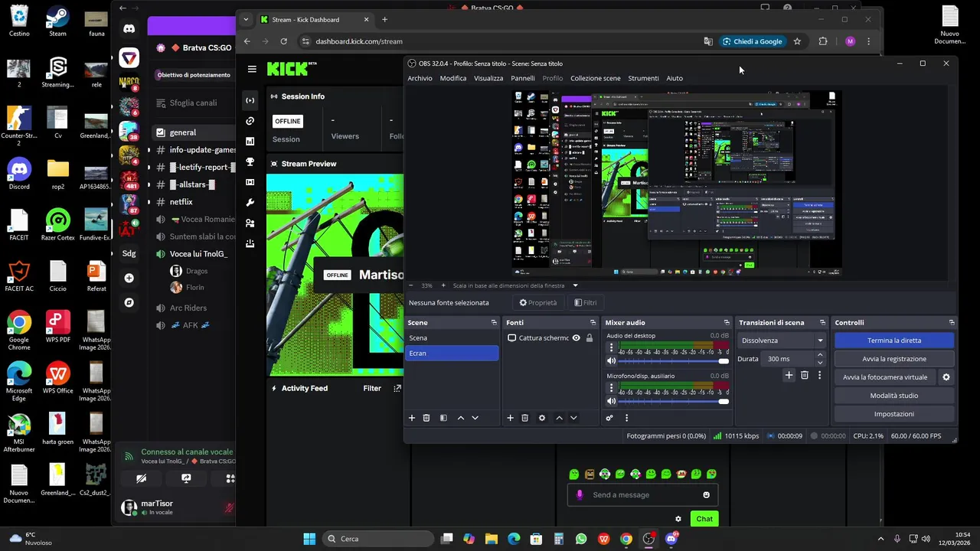Adjust Microfono/disp. ausiliario volume slider

[x=674, y=401]
